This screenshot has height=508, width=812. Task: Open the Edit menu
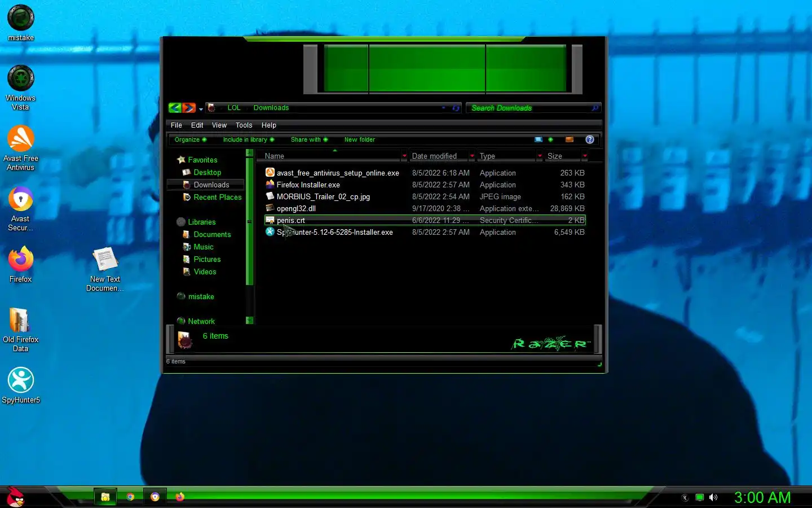coord(197,125)
